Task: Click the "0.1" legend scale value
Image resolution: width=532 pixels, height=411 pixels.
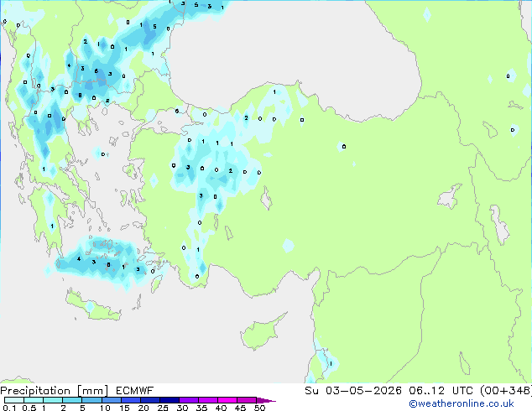Action: (9, 408)
